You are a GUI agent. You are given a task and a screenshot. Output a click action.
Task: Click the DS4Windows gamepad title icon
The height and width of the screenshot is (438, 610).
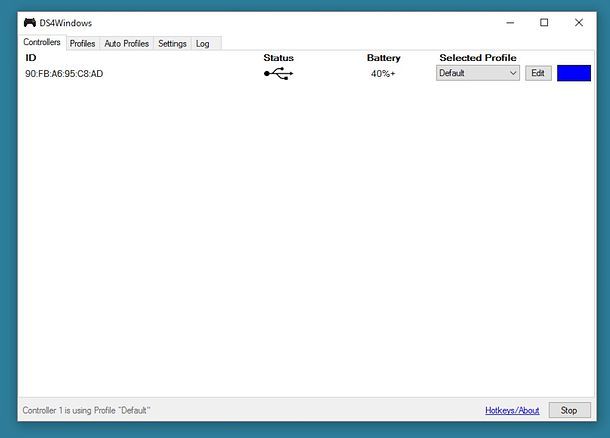(30, 23)
